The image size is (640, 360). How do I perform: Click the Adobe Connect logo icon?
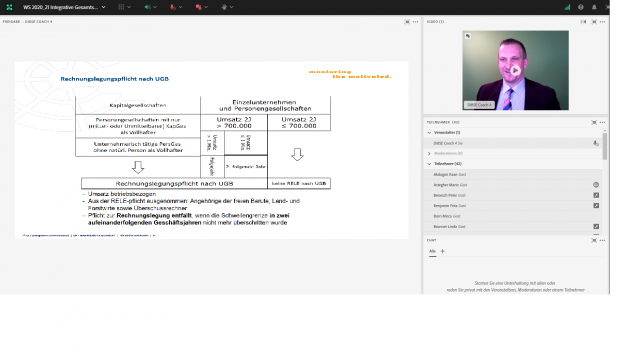click(9, 7)
